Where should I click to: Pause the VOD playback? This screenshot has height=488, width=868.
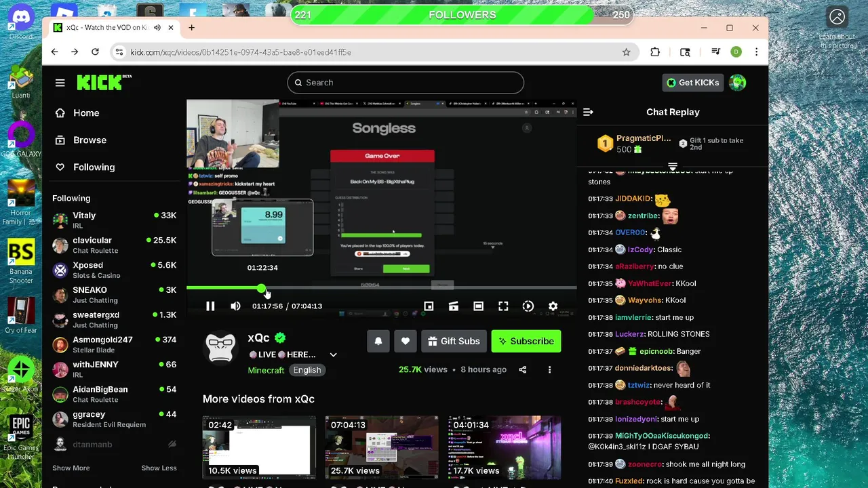[210, 306]
